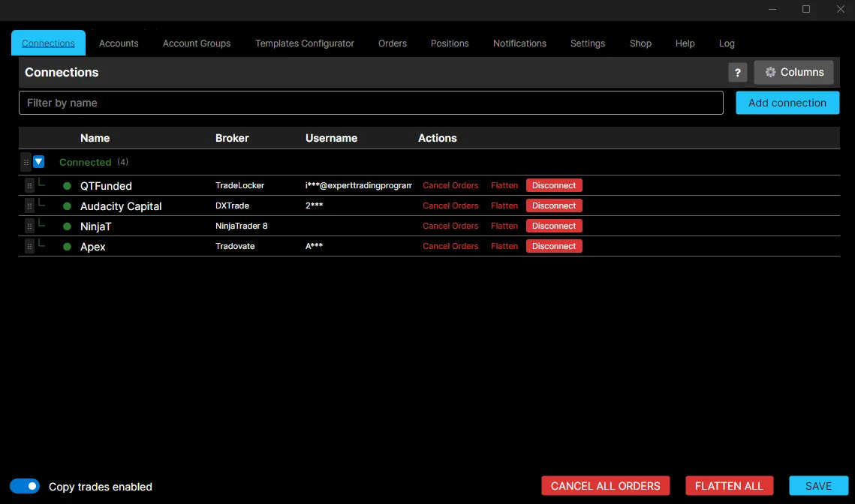The height and width of the screenshot is (504, 855).
Task: Select the Audacity Capital connection name
Action: pyautogui.click(x=121, y=206)
